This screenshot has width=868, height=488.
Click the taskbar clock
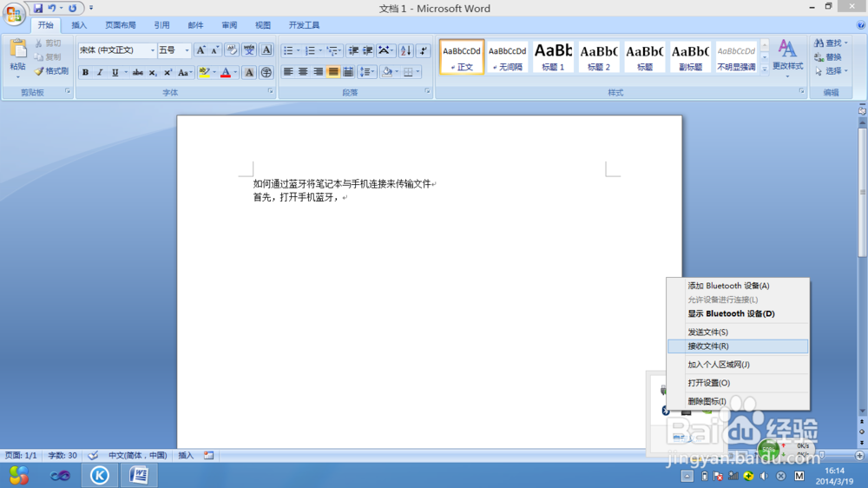pyautogui.click(x=833, y=476)
